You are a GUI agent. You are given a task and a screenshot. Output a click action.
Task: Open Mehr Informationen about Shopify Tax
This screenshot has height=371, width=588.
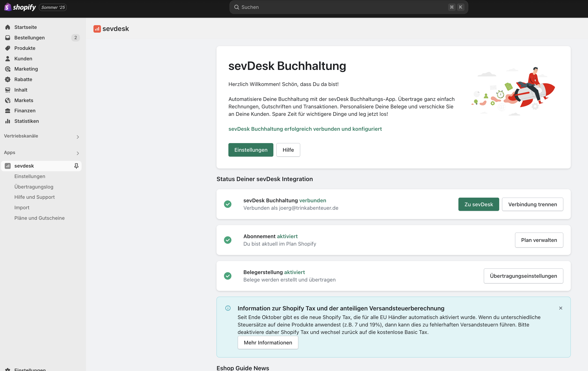click(x=268, y=342)
